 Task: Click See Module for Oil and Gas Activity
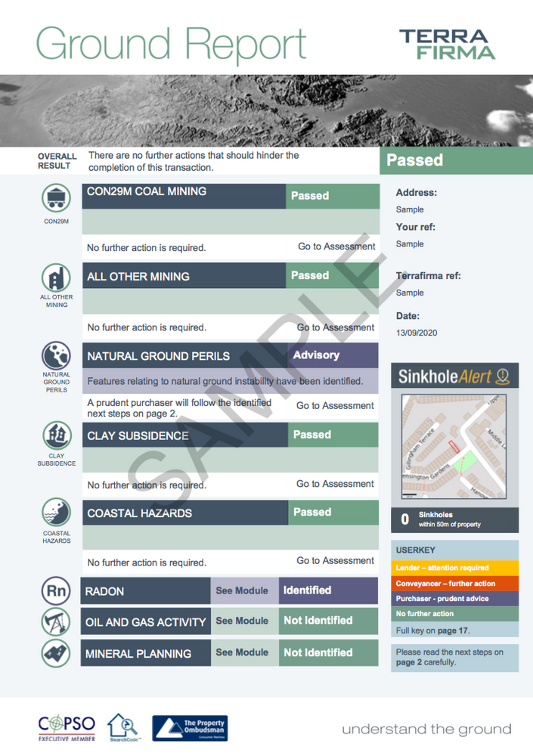[x=242, y=621]
